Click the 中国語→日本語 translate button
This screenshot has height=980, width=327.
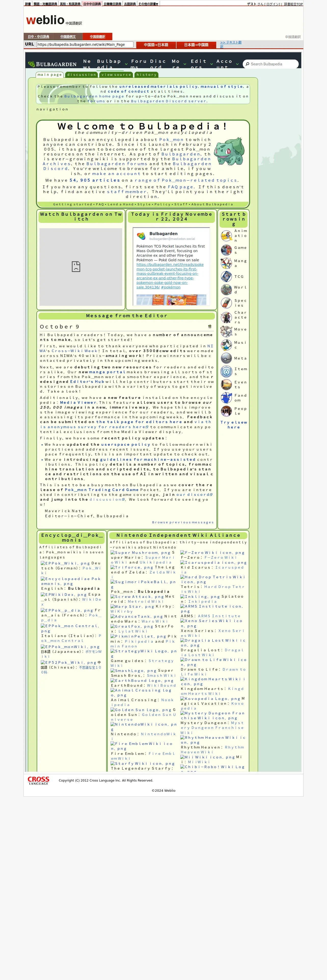pyautogui.click(x=156, y=45)
